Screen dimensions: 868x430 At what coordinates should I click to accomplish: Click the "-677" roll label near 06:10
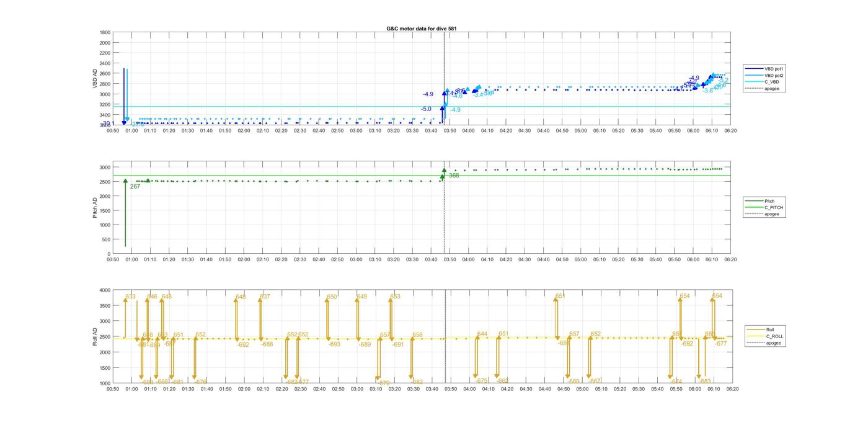point(720,343)
